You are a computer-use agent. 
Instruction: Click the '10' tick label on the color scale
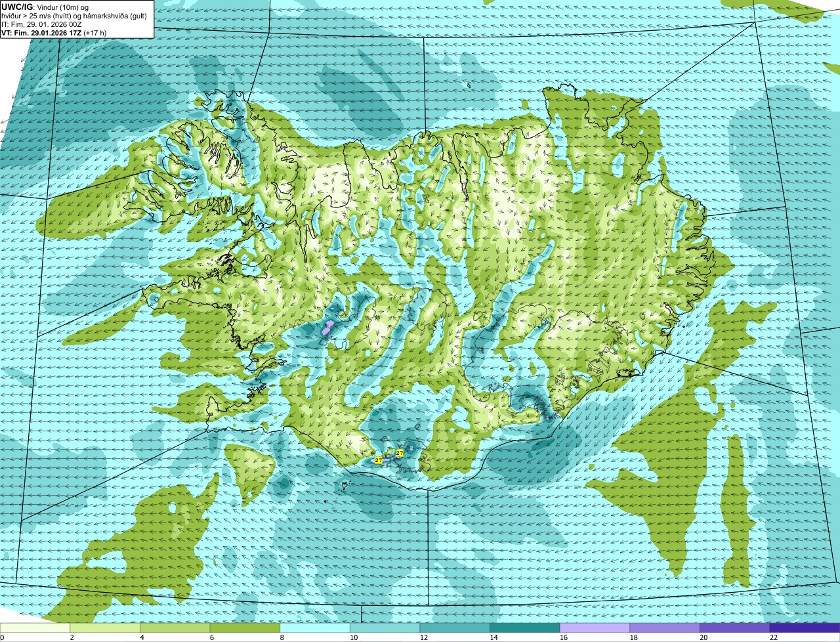[354, 637]
